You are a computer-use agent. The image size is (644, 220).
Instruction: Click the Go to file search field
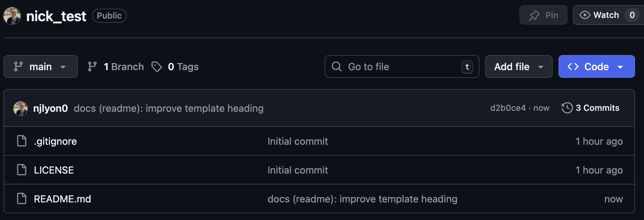[402, 67]
